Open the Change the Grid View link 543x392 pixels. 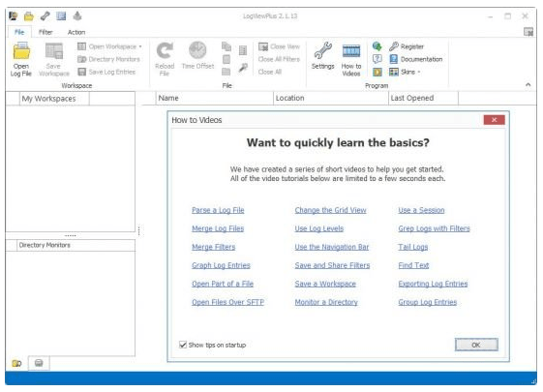(330, 210)
